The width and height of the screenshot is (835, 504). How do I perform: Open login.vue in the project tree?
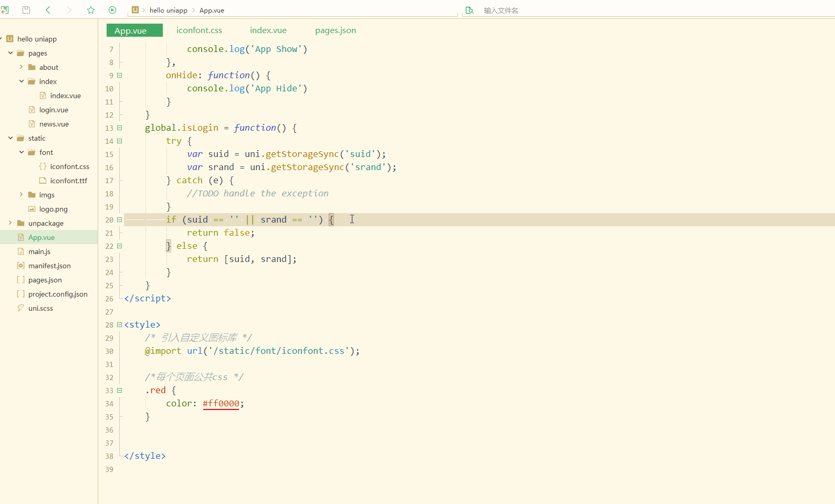[x=54, y=110]
